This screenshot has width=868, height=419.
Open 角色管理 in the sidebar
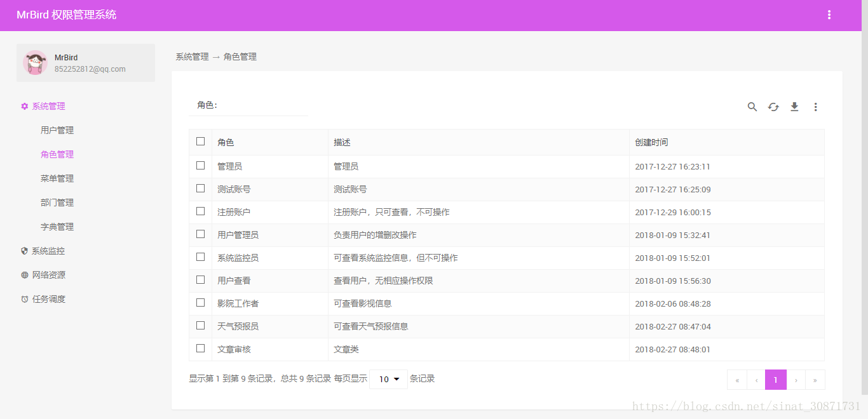(x=57, y=154)
